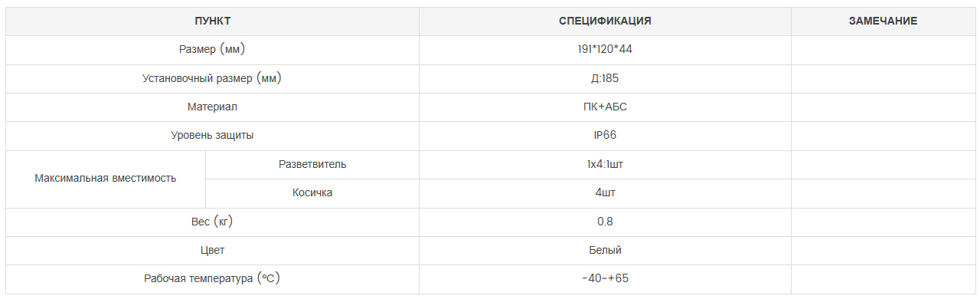
Task: Click the Косичка sub-row label
Action: tap(312, 193)
